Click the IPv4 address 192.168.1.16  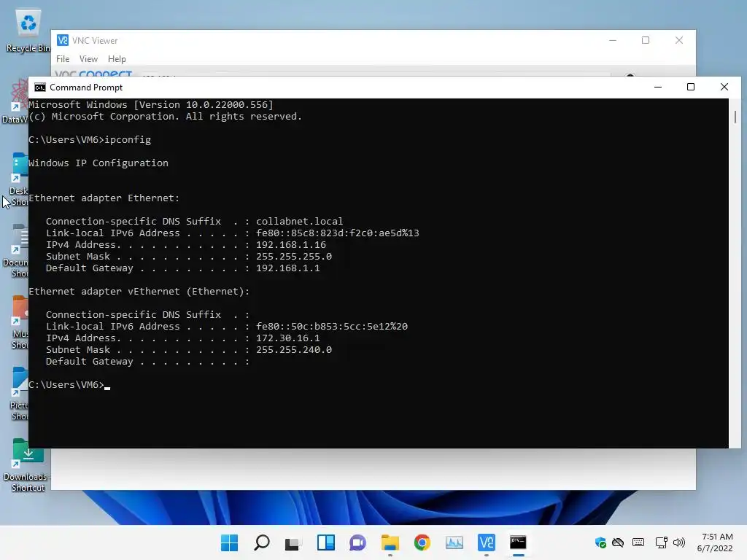[291, 245]
